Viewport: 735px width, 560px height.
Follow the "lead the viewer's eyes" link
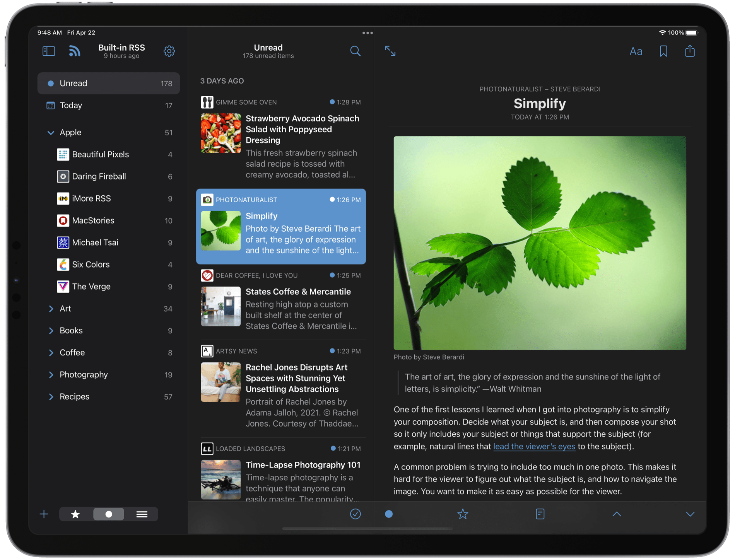point(534,446)
